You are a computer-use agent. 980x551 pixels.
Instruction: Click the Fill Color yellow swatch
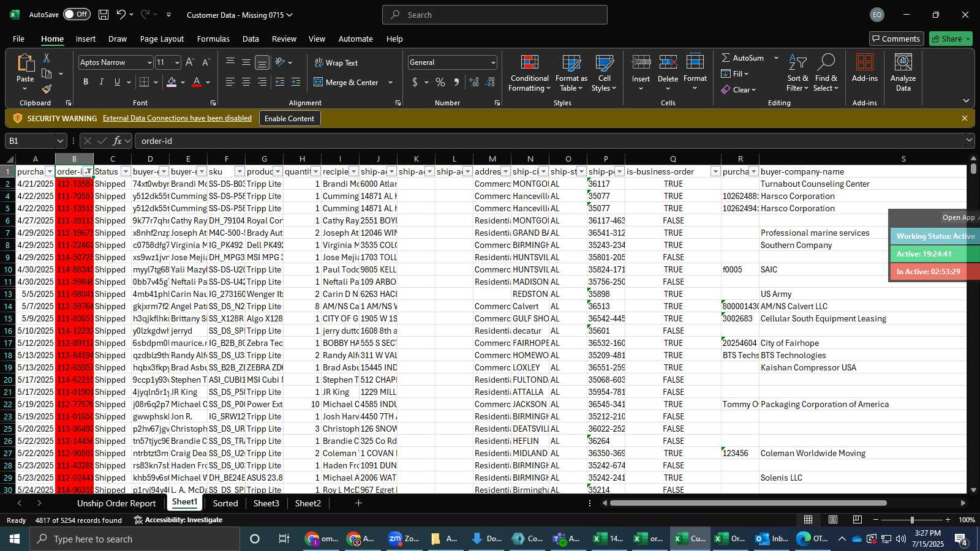171,82
